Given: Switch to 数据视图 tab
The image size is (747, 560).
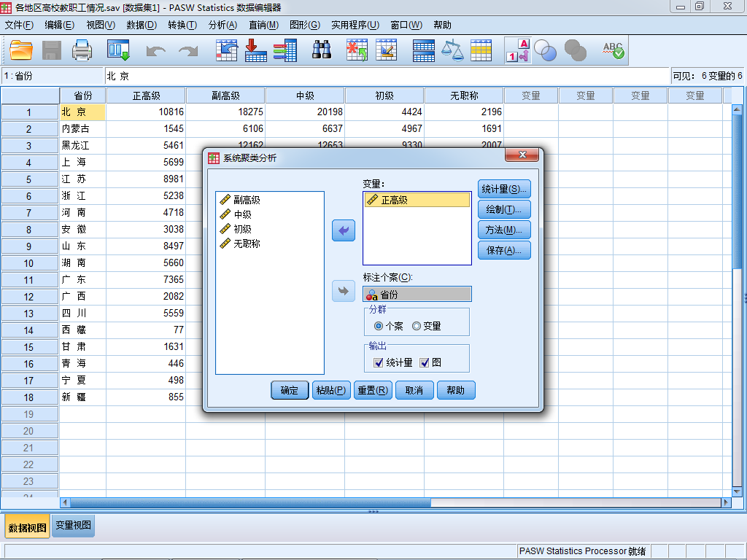Looking at the screenshot, I should tap(27, 528).
